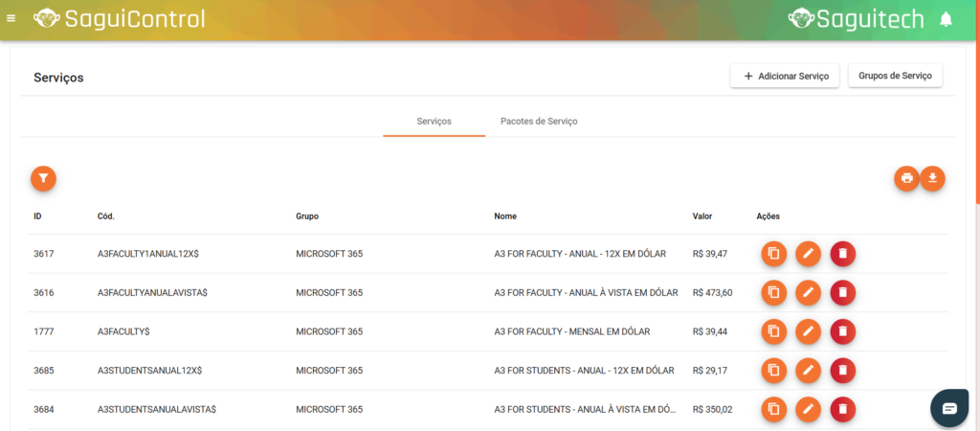Click Adicionar Serviço button
Screen dimensions: 980x431
[x=785, y=76]
